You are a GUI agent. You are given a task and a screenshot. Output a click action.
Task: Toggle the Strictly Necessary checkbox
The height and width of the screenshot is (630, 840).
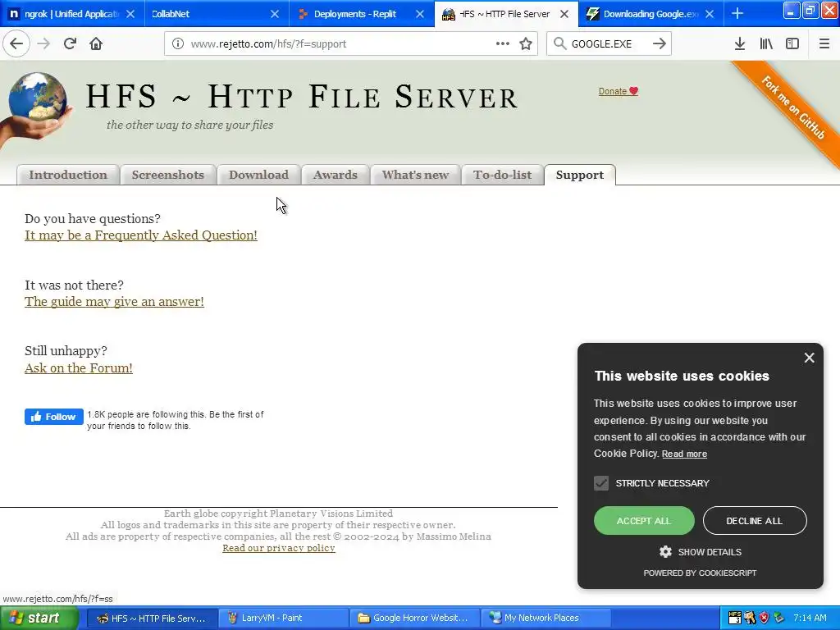coord(601,483)
